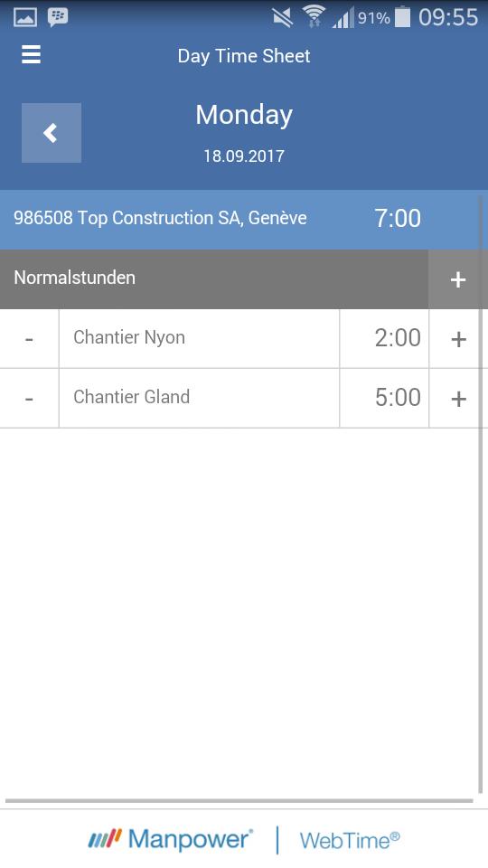This screenshot has width=488, height=868.
Task: Edit the Chantier Gland name field
Action: (x=199, y=399)
